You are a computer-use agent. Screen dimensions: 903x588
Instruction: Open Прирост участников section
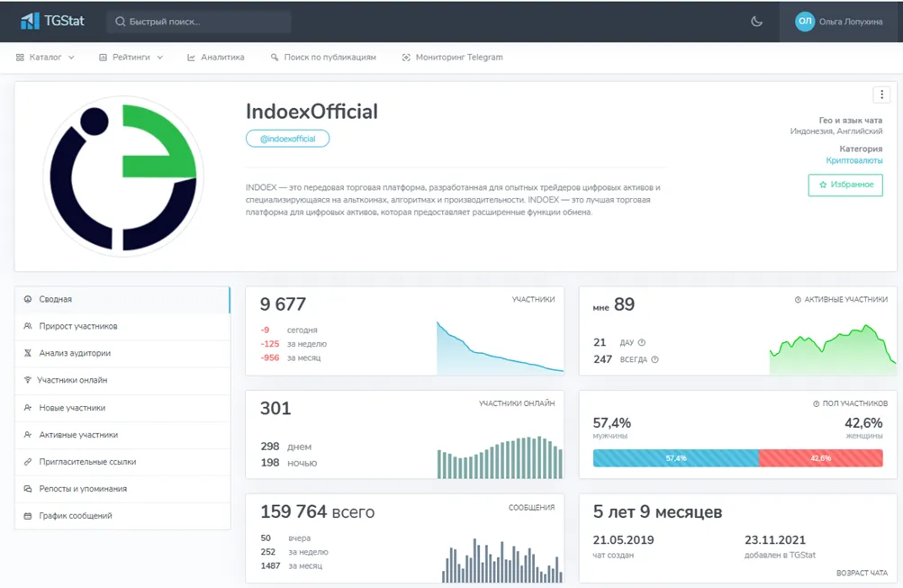tap(122, 327)
